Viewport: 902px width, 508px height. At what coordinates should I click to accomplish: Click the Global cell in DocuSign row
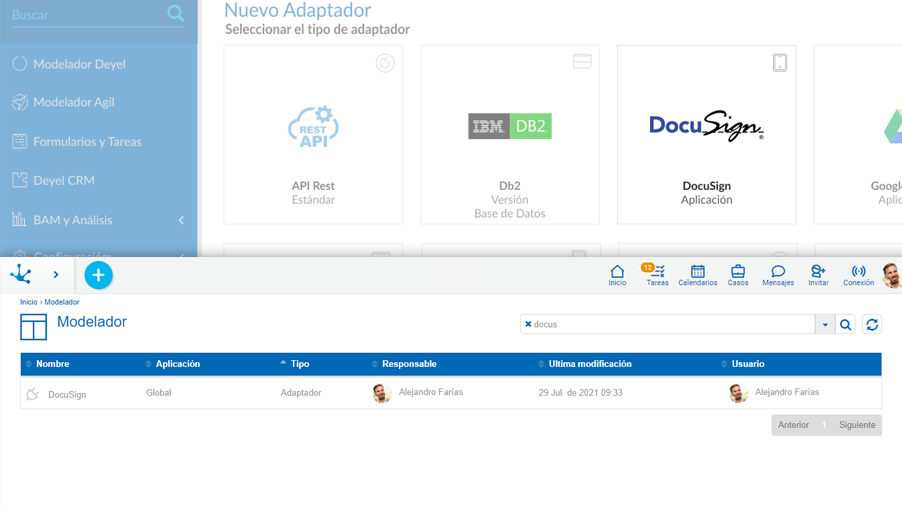[x=158, y=393]
